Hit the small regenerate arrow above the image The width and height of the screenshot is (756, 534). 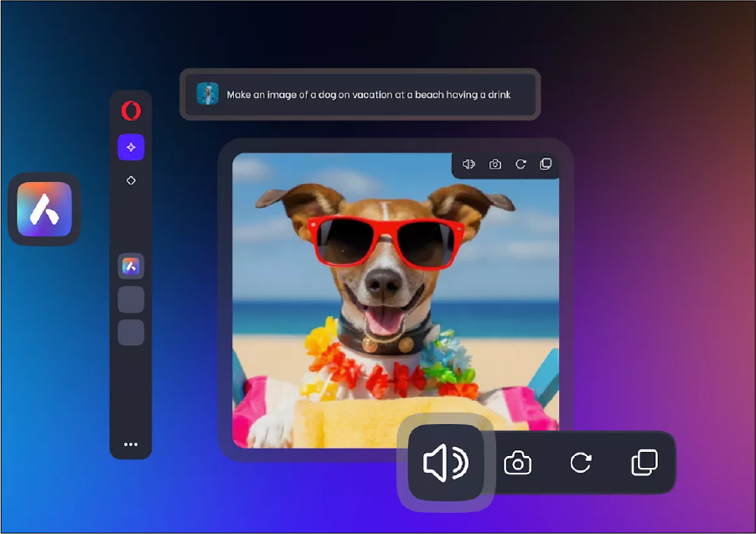520,164
